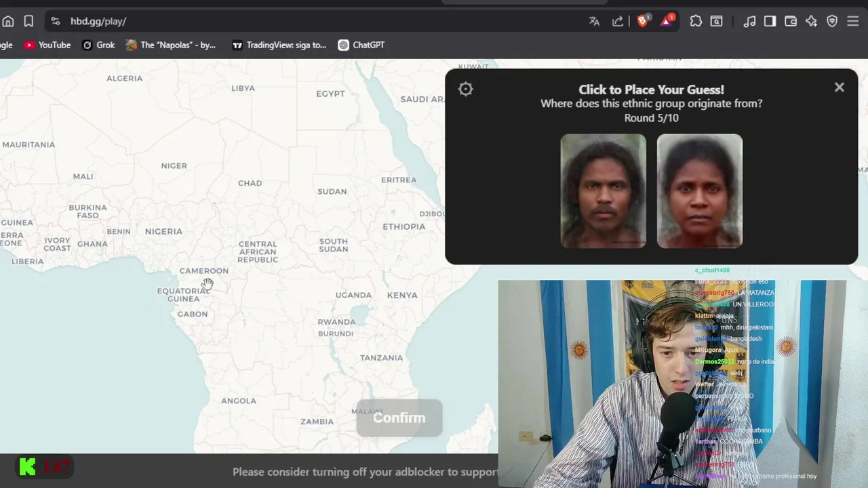Place guess on Ethiopia on map
Image resolution: width=868 pixels, height=488 pixels.
pyautogui.click(x=404, y=226)
